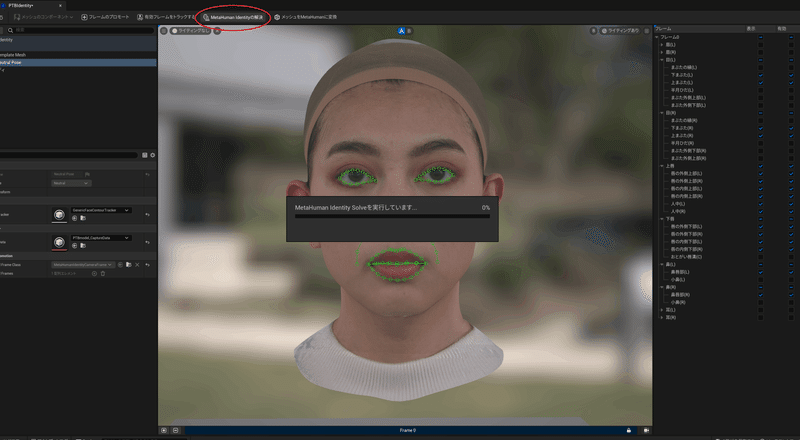Image resolution: width=800 pixels, height=440 pixels.
Task: Collapse the フレーム0 tree node
Action: point(657,37)
